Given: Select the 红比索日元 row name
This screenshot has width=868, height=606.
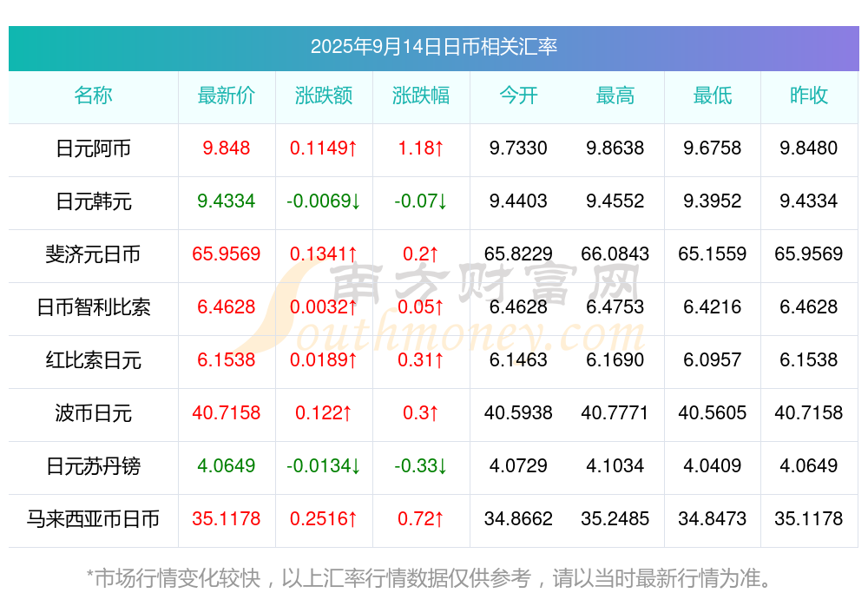Looking at the screenshot, I should click(x=93, y=360).
